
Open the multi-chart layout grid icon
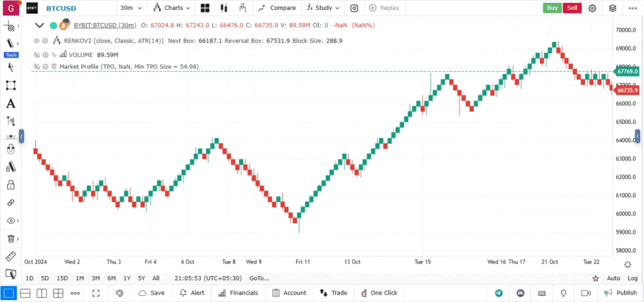click(204, 8)
